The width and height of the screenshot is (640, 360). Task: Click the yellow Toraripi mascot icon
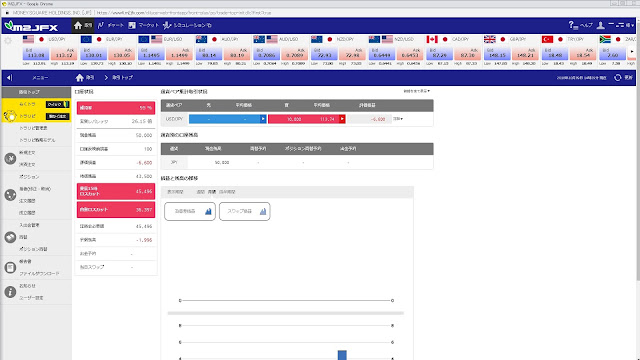pos(10,116)
